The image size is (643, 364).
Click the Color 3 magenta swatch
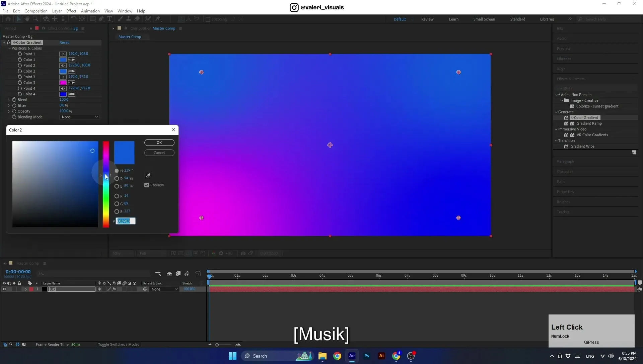click(x=63, y=83)
